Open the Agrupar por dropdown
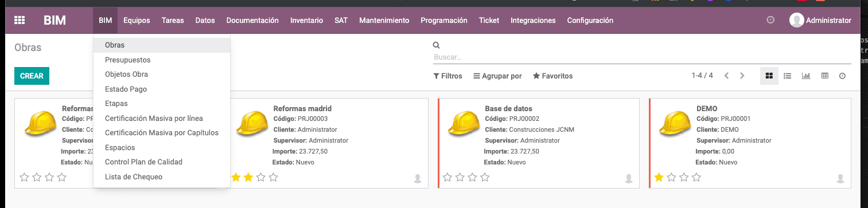The height and width of the screenshot is (208, 868). 497,76
